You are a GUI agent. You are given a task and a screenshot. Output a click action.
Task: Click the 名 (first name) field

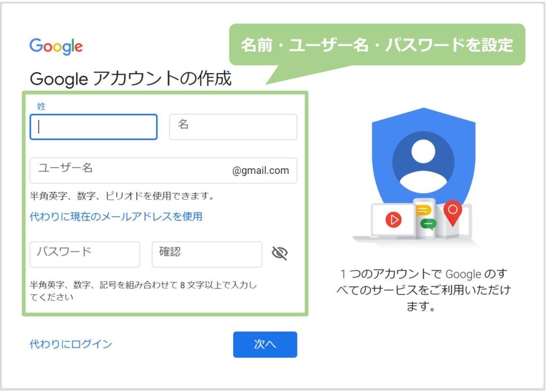tap(233, 127)
